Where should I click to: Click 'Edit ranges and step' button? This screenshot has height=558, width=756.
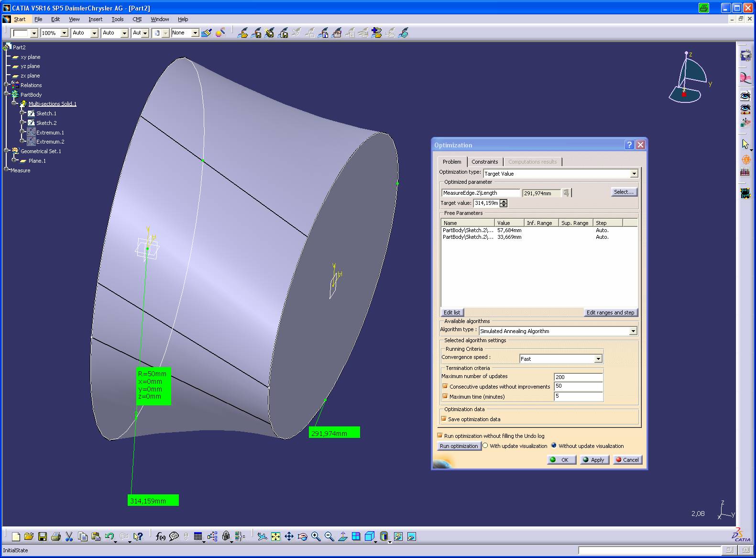[x=610, y=312]
